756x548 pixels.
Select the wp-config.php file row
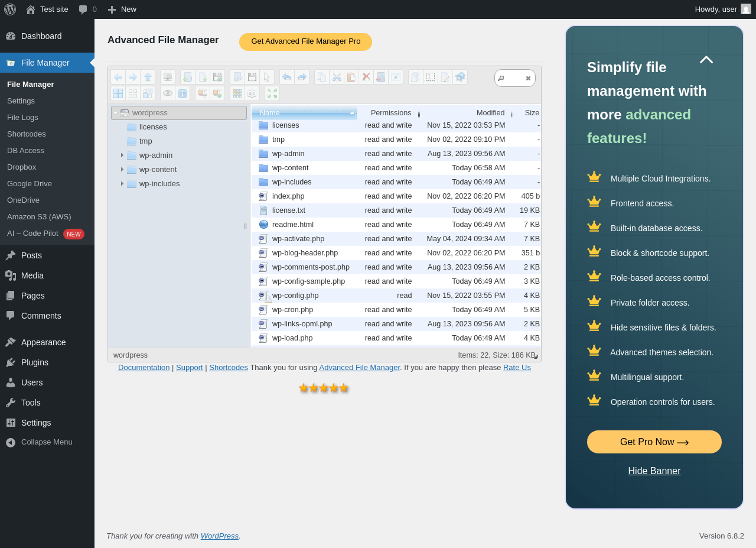point(396,296)
